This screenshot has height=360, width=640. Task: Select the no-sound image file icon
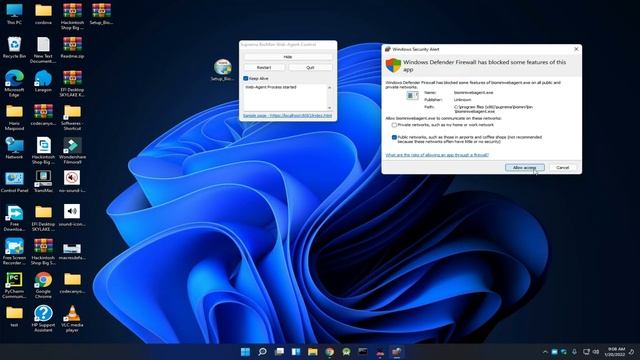[x=72, y=182]
